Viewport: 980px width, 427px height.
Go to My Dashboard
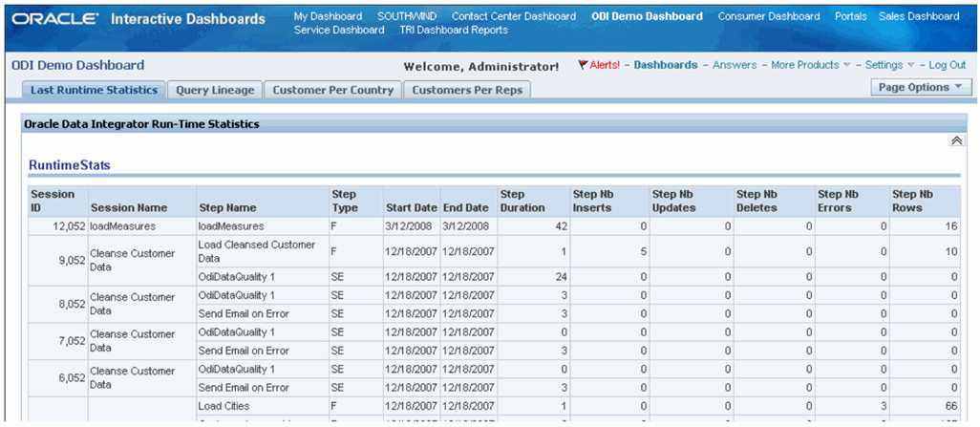click(328, 16)
